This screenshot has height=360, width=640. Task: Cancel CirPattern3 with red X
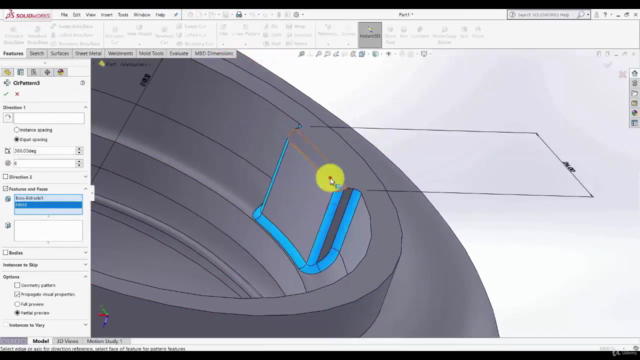[x=17, y=94]
